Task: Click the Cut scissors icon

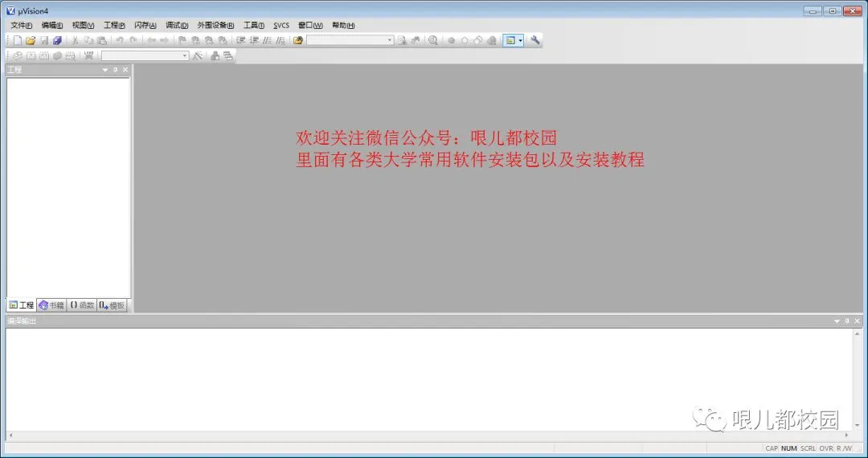Action: click(76, 40)
